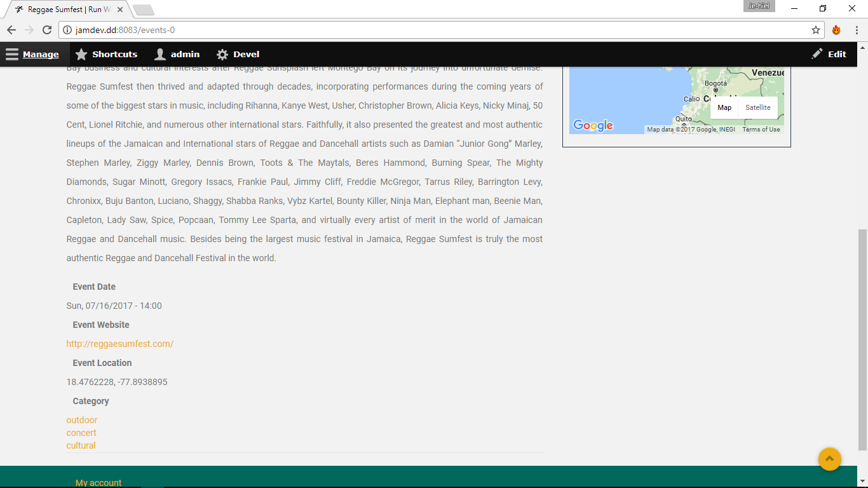Open the Devel toolbar menu
Viewport: 868px width, 488px height.
click(x=238, y=54)
